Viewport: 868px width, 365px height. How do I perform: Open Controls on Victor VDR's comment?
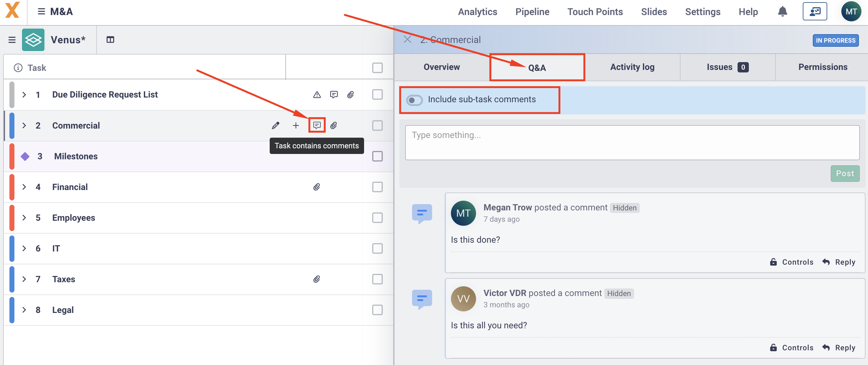[x=791, y=347]
